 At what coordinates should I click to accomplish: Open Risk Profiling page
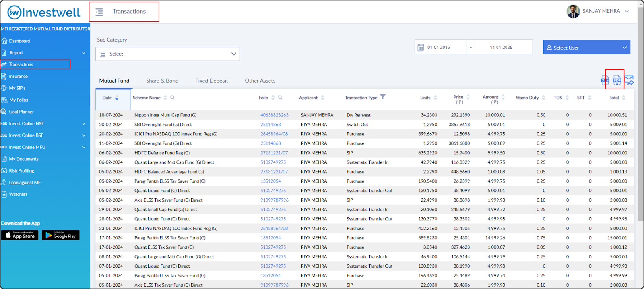(21, 171)
